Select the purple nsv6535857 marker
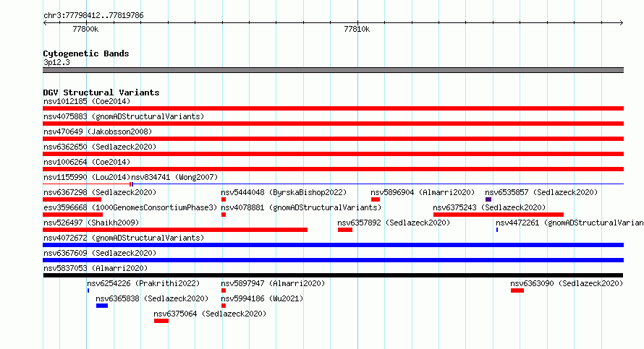The width and height of the screenshot is (644, 349). (x=488, y=199)
